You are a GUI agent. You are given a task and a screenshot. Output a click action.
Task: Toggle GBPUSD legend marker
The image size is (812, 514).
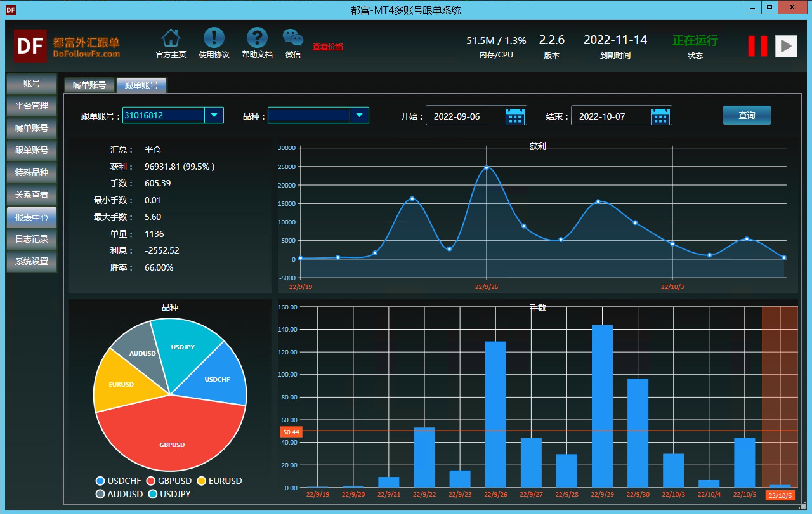click(151, 481)
